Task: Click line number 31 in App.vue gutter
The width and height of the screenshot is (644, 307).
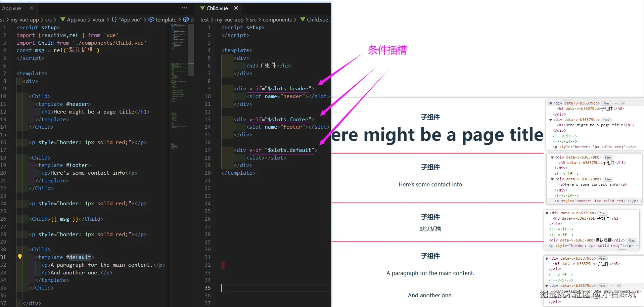Action: click(x=3, y=257)
